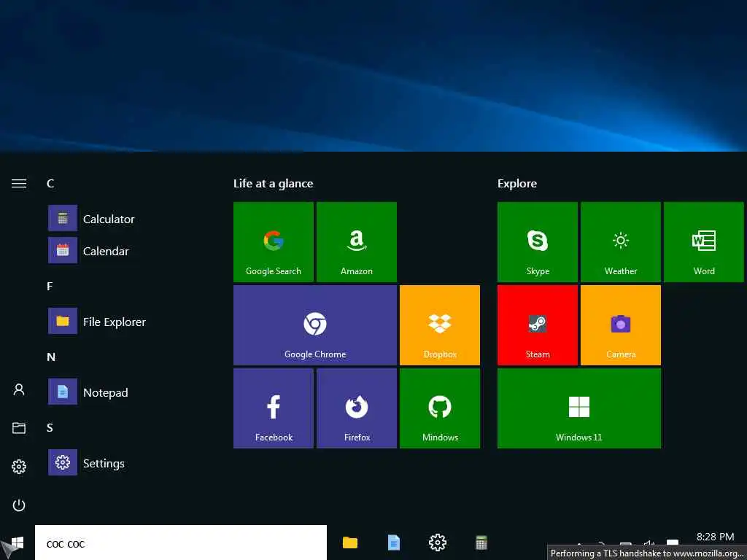The width and height of the screenshot is (747, 560).
Task: Open the Notepad taskbar icon
Action: pyautogui.click(x=393, y=542)
